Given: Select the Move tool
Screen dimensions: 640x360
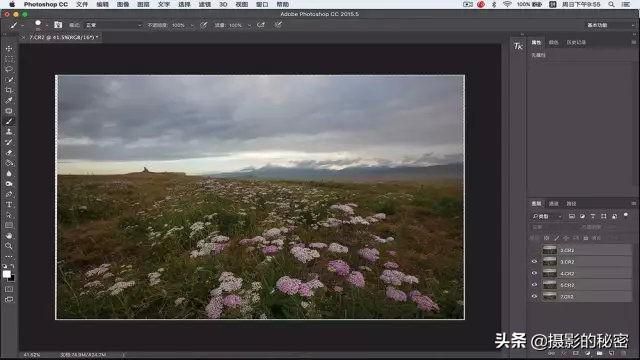Looking at the screenshot, I should click(x=9, y=49).
